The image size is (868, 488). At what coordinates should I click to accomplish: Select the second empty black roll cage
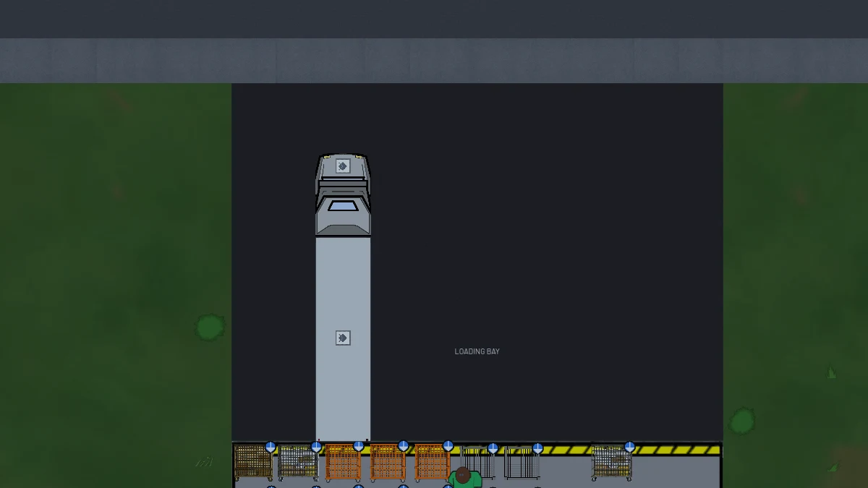(522, 463)
